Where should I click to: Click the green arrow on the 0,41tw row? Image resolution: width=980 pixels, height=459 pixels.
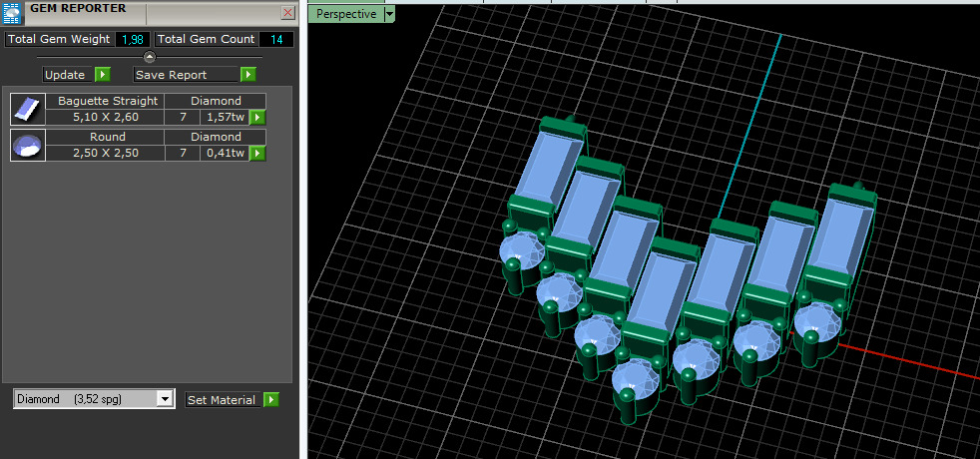tap(256, 153)
